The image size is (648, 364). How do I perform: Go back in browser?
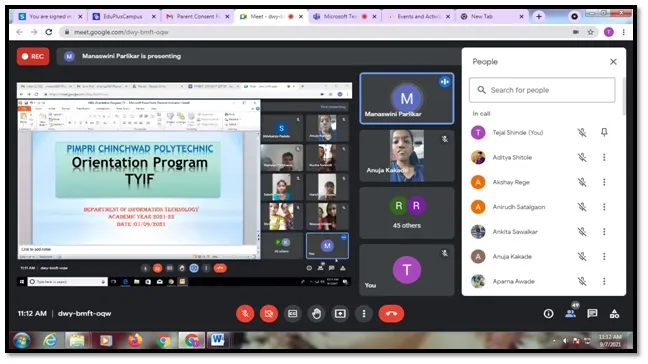pyautogui.click(x=19, y=32)
